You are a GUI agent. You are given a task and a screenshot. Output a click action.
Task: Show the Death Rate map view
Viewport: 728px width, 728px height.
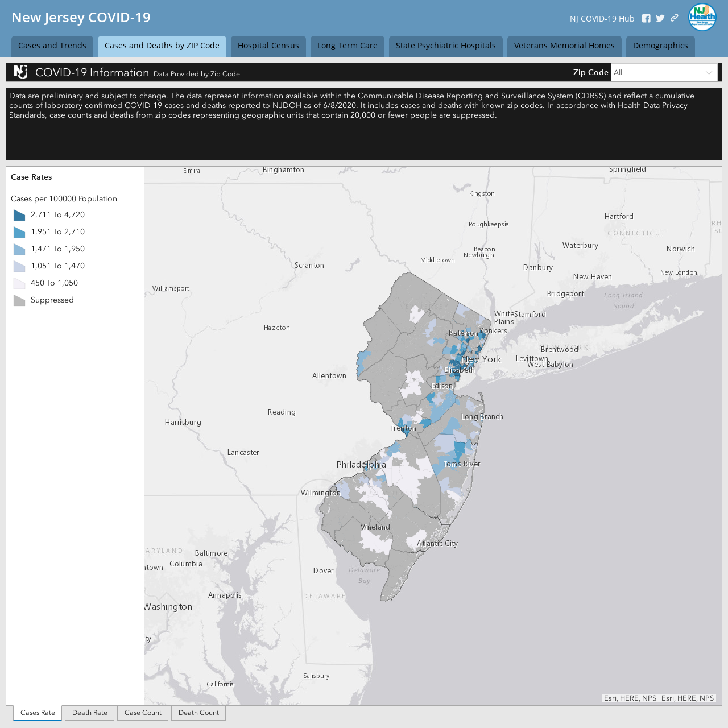tap(90, 713)
